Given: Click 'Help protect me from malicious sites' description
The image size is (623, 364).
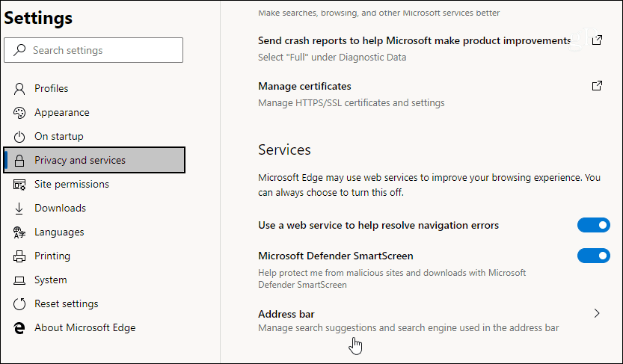Looking at the screenshot, I should pos(392,279).
